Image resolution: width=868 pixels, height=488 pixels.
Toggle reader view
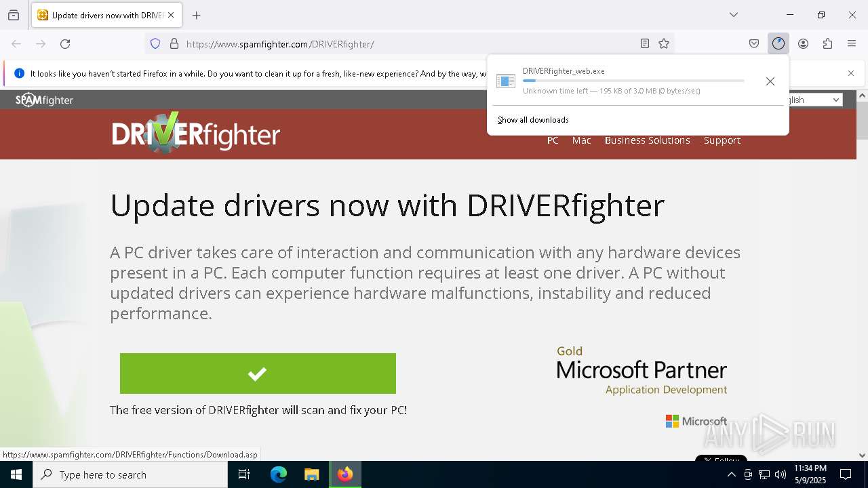[645, 44]
